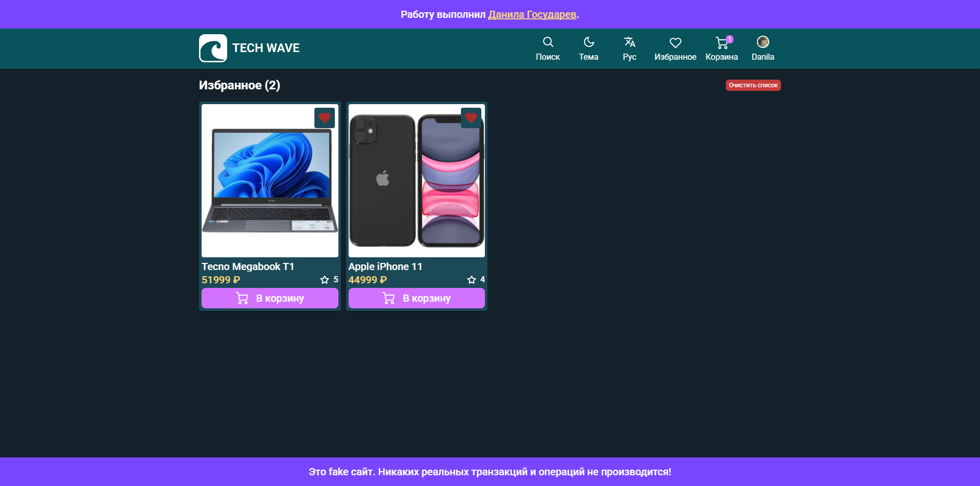Click the TECH WAVE brand name text

click(x=266, y=48)
